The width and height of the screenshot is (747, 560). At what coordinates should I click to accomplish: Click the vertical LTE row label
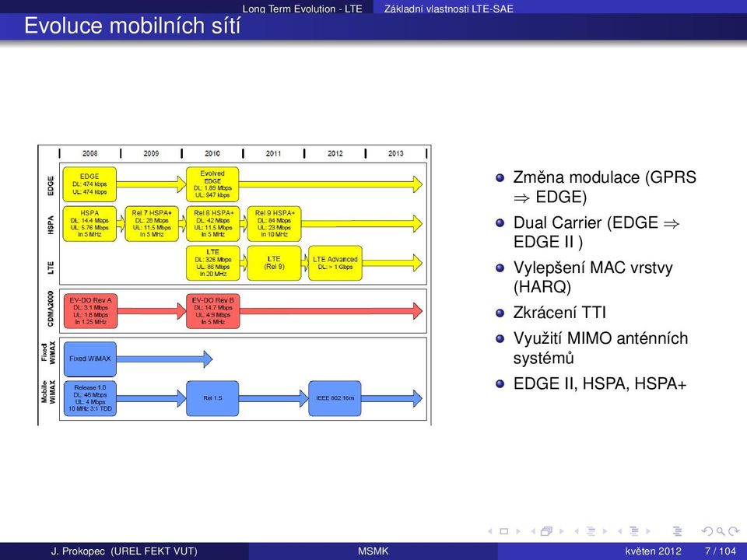[51, 267]
